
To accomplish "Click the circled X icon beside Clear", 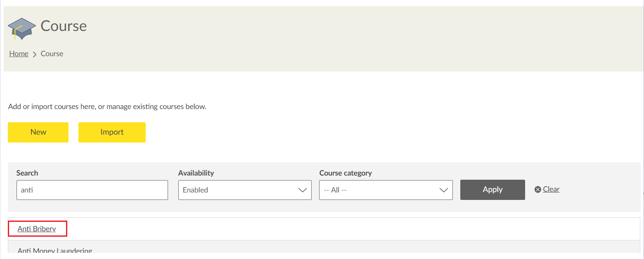I will point(537,190).
